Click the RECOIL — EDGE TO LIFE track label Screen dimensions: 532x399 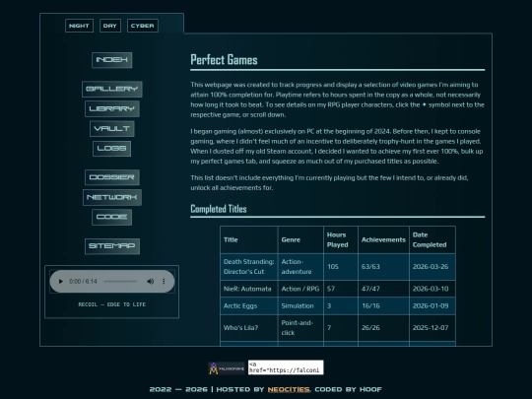(x=112, y=304)
